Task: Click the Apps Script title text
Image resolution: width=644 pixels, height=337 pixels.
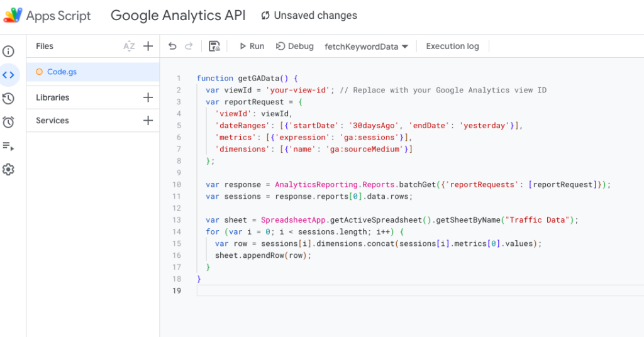Action: [x=58, y=16]
